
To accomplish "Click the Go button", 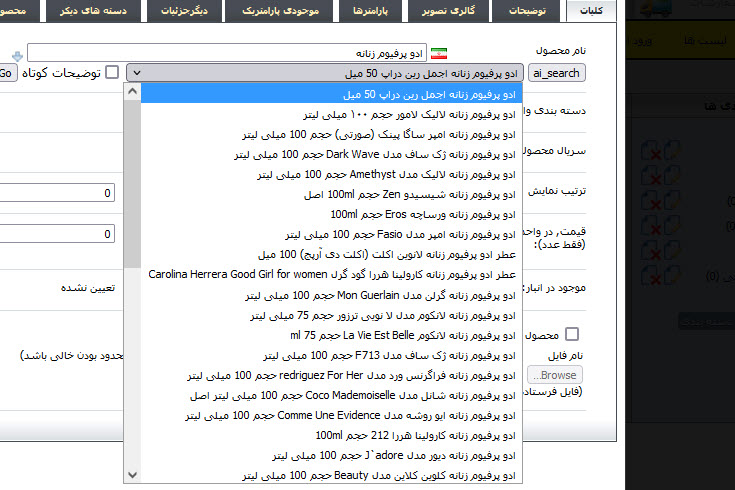I will pyautogui.click(x=7, y=73).
